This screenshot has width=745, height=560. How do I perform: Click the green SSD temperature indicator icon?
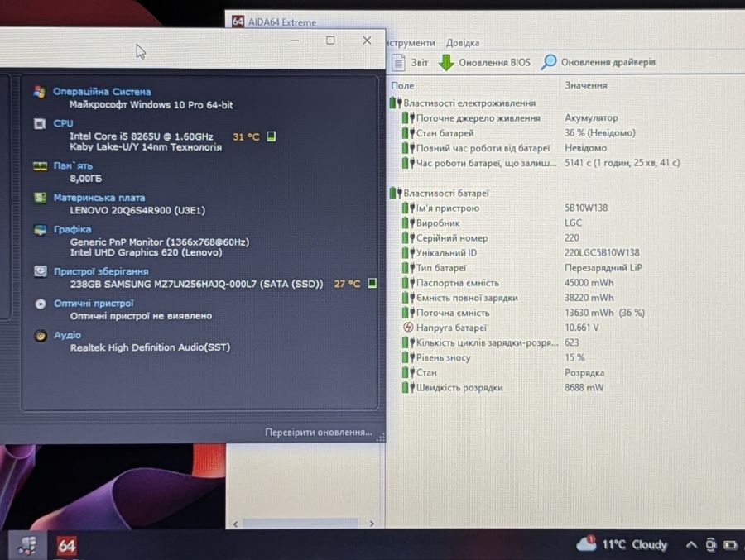click(372, 284)
